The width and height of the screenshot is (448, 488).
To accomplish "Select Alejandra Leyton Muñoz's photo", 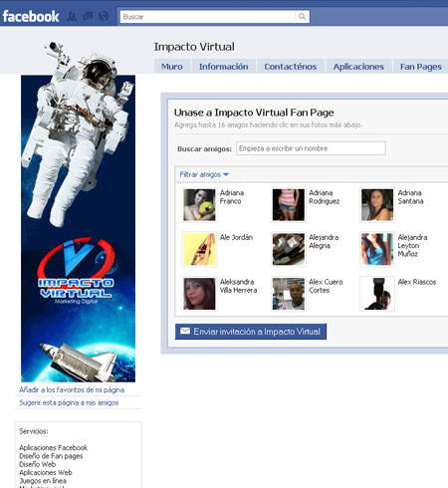I will tap(377, 249).
